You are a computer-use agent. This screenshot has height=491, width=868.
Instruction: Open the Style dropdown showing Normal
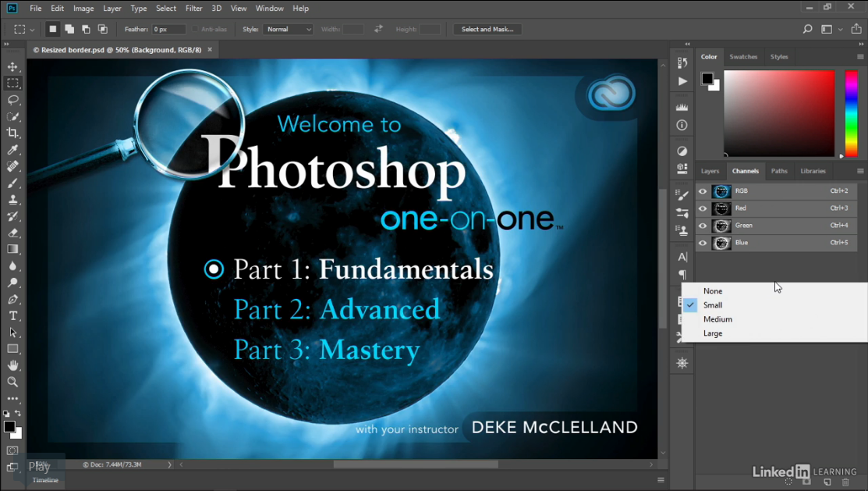click(289, 30)
